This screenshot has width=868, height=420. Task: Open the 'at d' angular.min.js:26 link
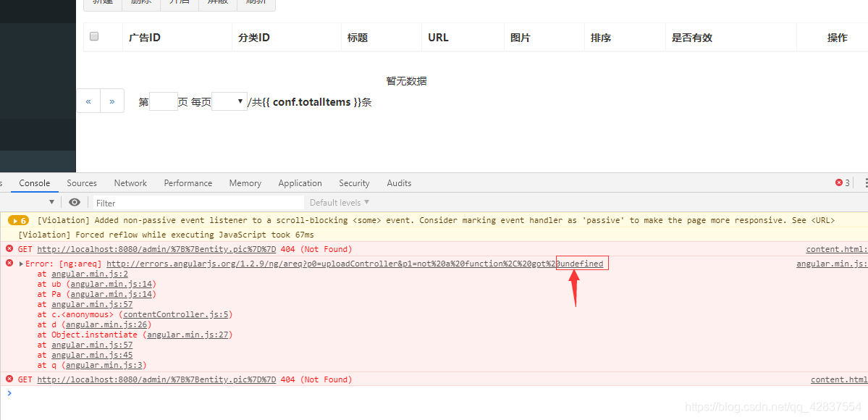[107, 324]
